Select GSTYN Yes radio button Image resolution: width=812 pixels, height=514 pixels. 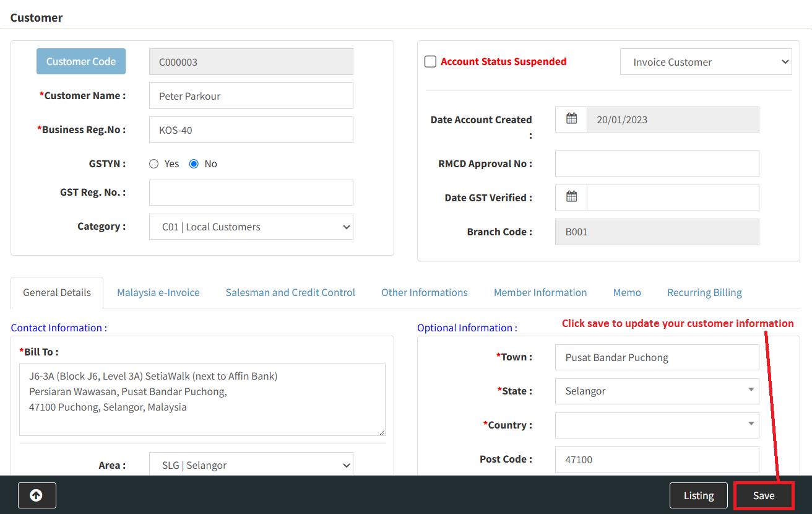[x=154, y=164]
